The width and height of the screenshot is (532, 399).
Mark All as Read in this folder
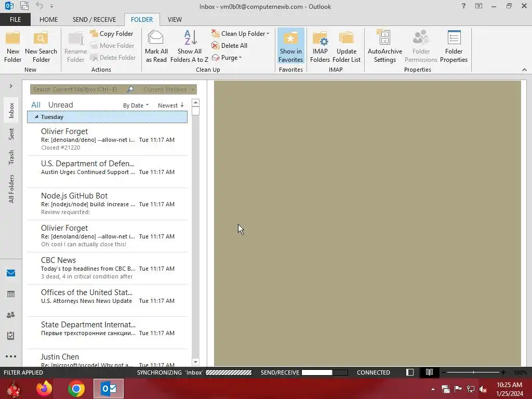click(x=156, y=46)
